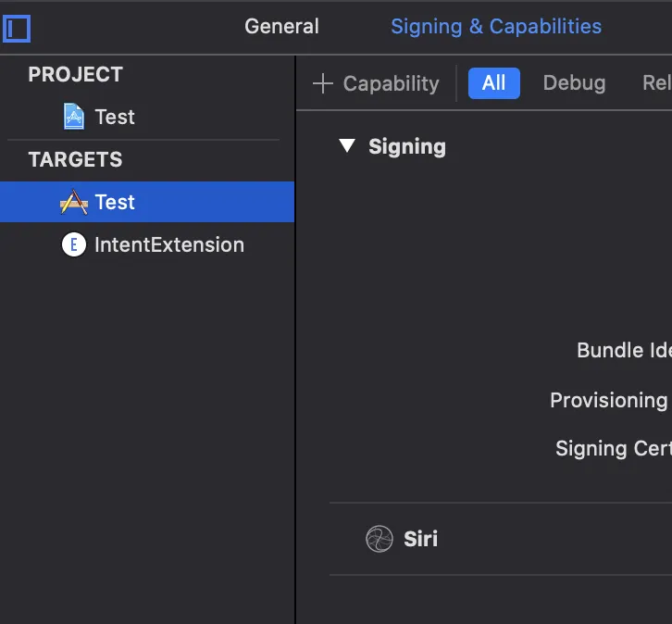Viewport: 672px width, 624px height.
Task: Click the Siri capability icon
Action: tap(380, 539)
